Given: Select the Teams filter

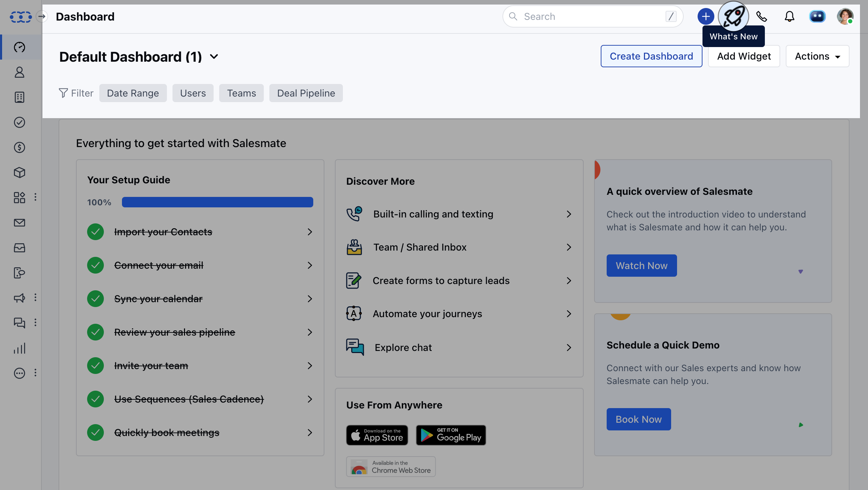Looking at the screenshot, I should (241, 93).
